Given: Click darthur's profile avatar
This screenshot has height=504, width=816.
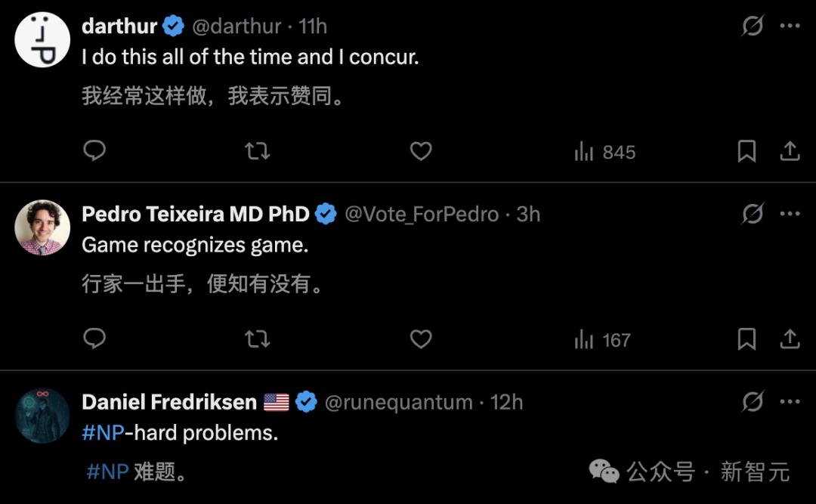Looking at the screenshot, I should (42, 39).
